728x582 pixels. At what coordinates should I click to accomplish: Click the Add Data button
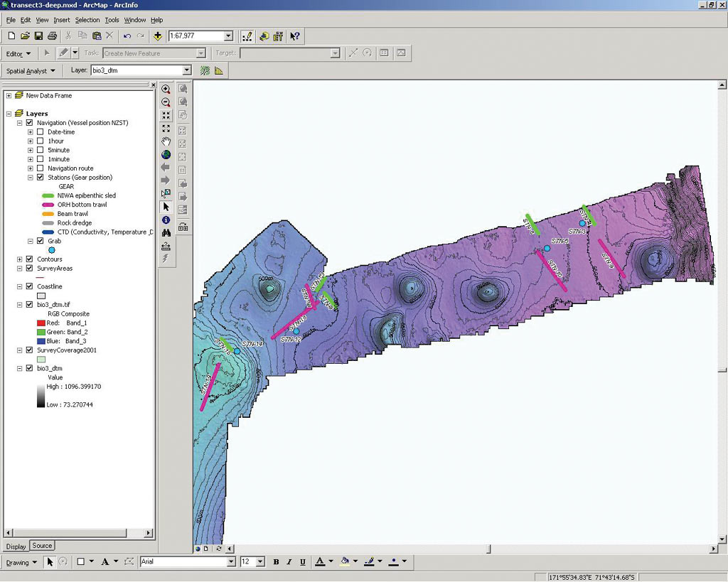[x=158, y=36]
